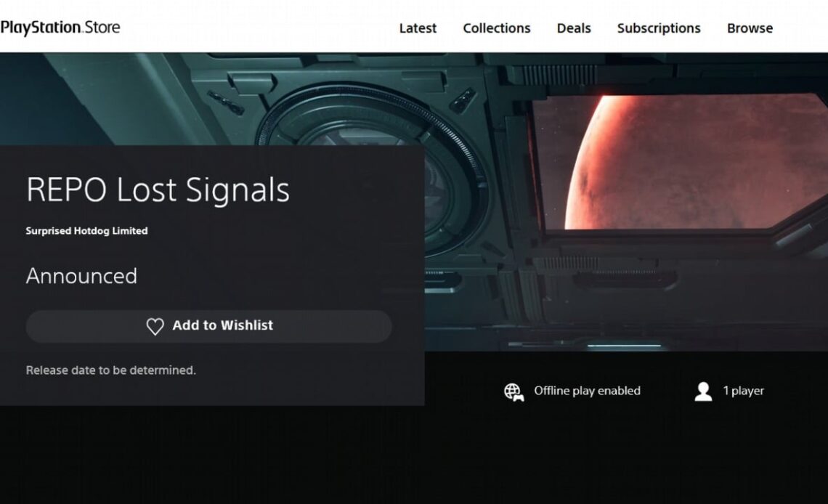Click the Announced status label
Image resolution: width=828 pixels, height=504 pixels.
tap(81, 276)
